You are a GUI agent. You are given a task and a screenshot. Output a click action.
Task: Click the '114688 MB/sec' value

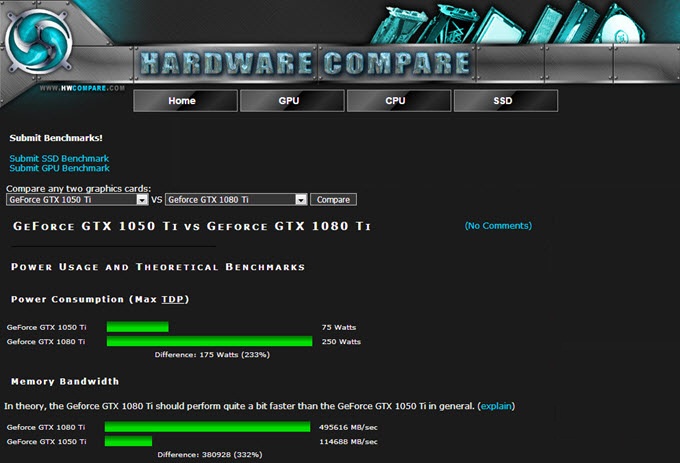click(x=348, y=442)
